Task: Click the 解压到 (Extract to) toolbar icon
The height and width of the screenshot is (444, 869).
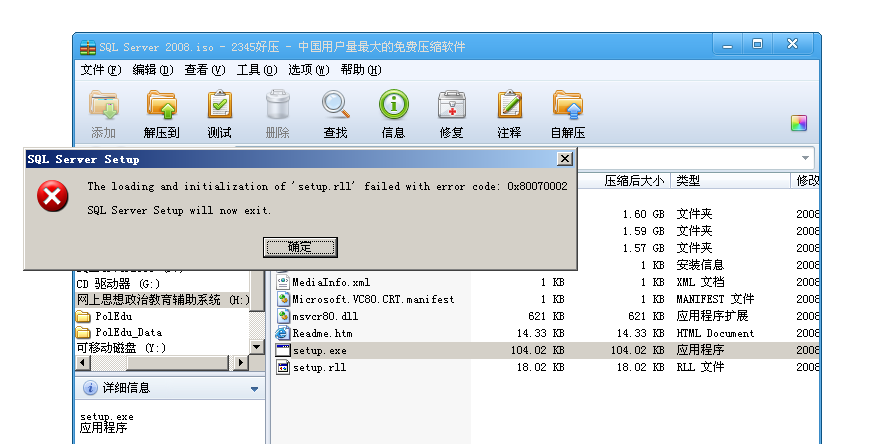Action: [161, 104]
